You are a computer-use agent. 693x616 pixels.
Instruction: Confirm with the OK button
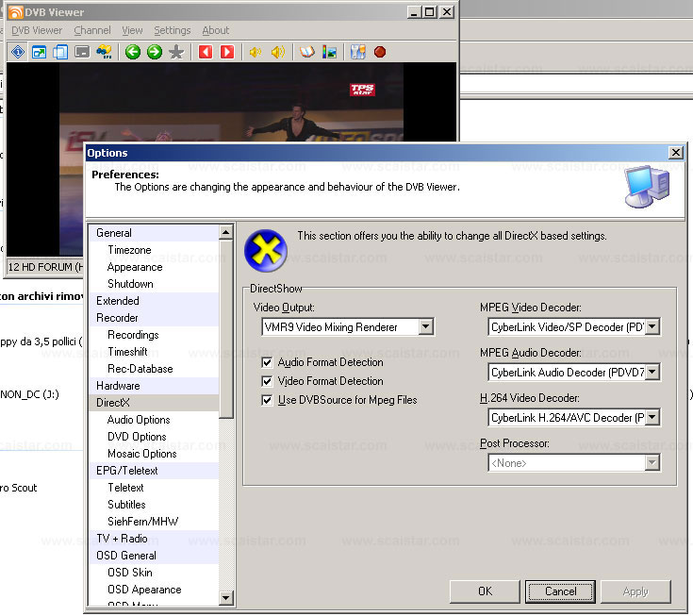point(485,591)
